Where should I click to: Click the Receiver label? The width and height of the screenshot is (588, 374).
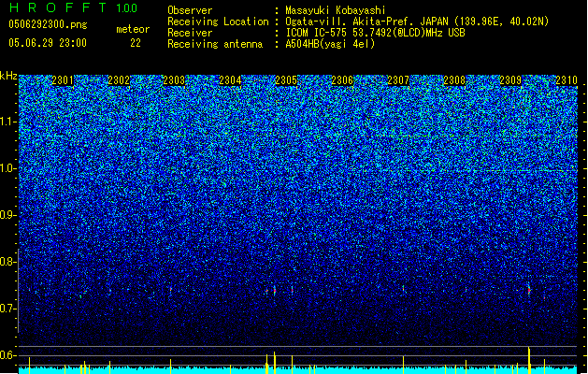pyautogui.click(x=190, y=33)
